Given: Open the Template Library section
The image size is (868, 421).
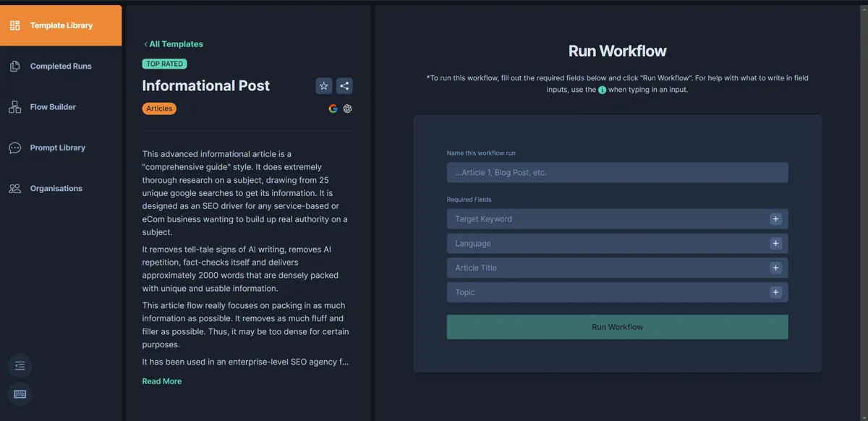Looking at the screenshot, I should [61, 25].
